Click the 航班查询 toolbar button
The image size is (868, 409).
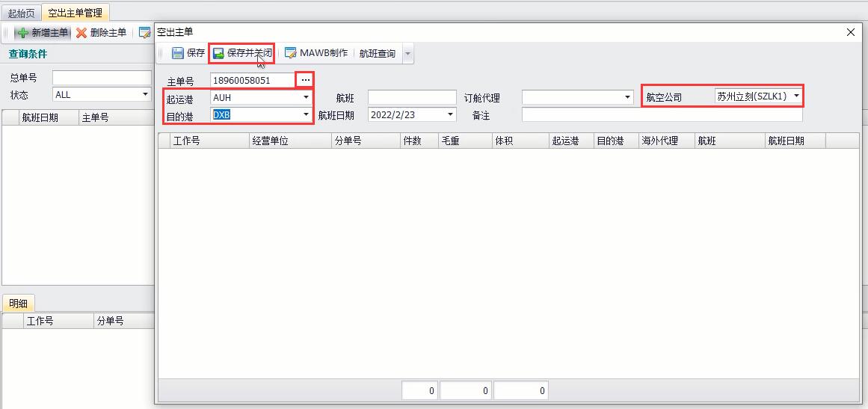click(x=377, y=54)
